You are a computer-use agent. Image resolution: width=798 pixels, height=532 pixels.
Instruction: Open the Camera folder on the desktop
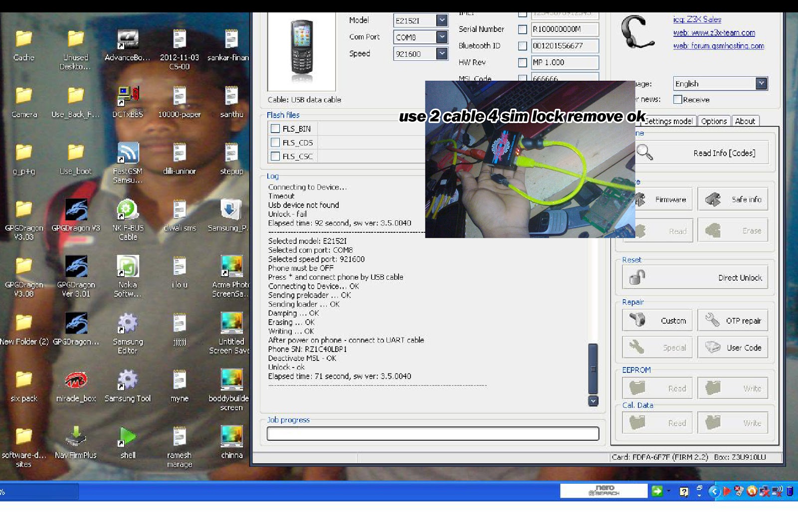(23, 102)
